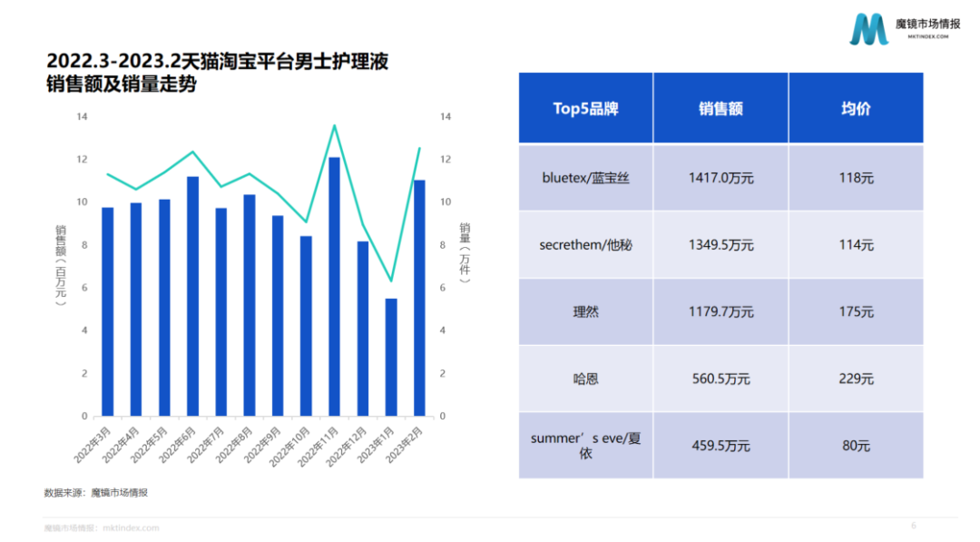Click the 均价 column header
980x542 pixels.
856,108
